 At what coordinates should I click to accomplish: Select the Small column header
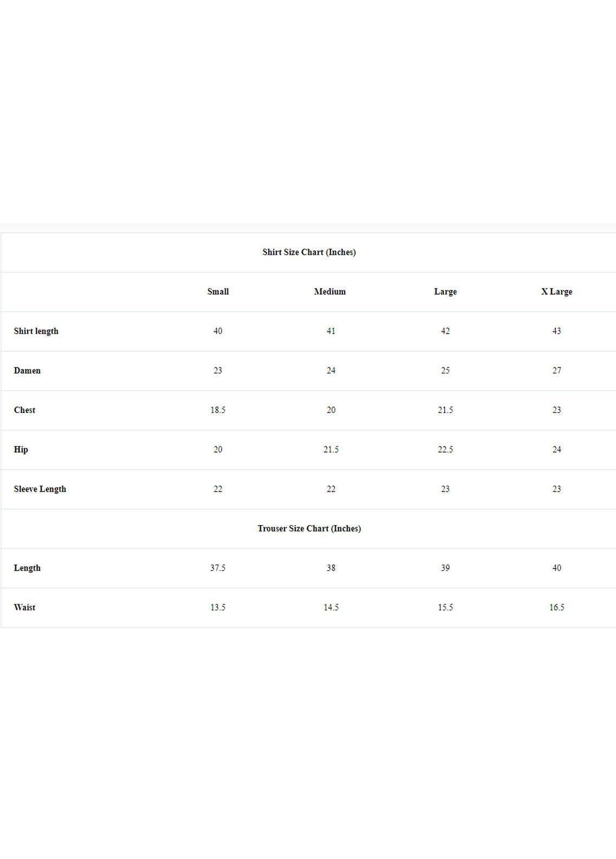click(218, 292)
